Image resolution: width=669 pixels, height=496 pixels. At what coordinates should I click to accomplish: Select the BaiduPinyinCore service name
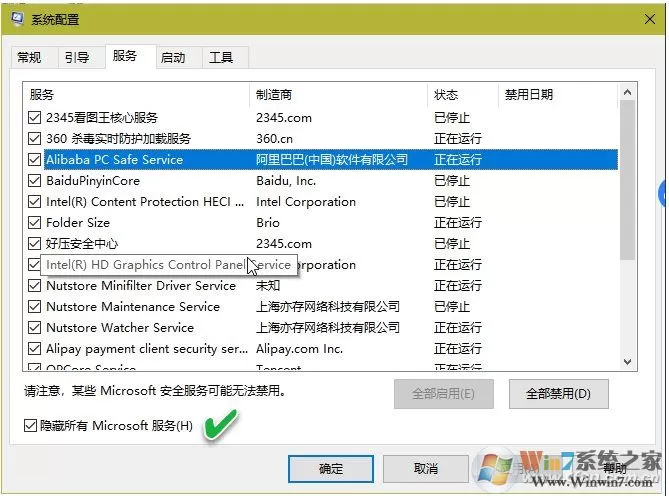(x=93, y=181)
